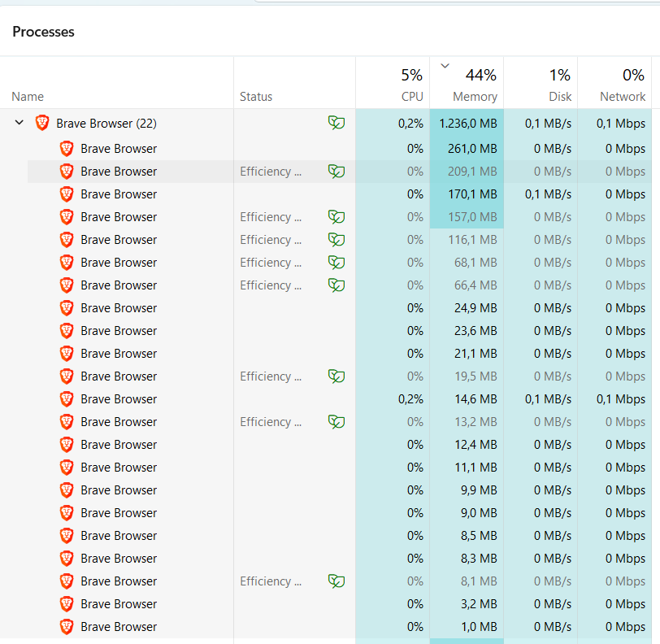Click the Efficiency status in the 66,4 MB row
This screenshot has width=660, height=644.
pos(271,285)
